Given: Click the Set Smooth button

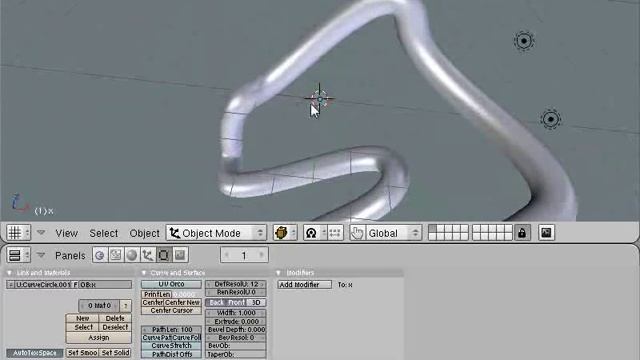Looking at the screenshot, I should 82,353.
